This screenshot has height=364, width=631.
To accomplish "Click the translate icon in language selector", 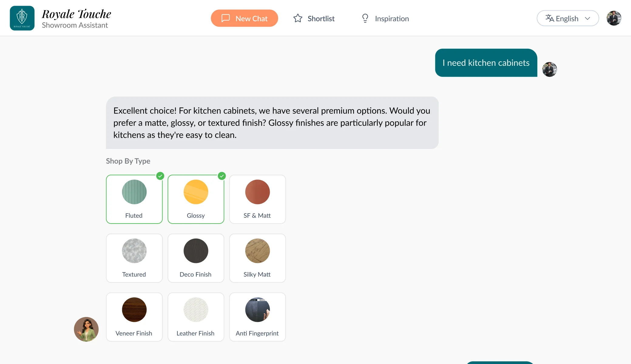I will click(550, 18).
